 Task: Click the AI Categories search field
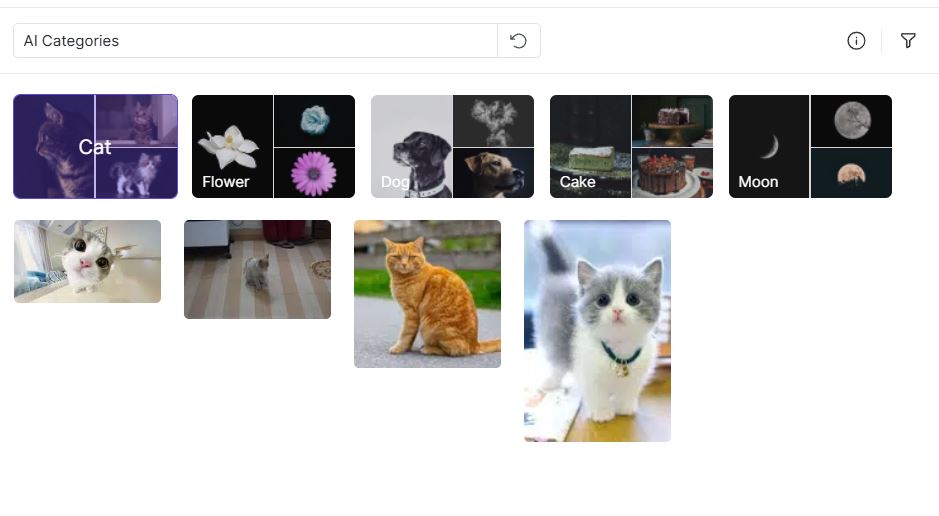click(x=255, y=41)
